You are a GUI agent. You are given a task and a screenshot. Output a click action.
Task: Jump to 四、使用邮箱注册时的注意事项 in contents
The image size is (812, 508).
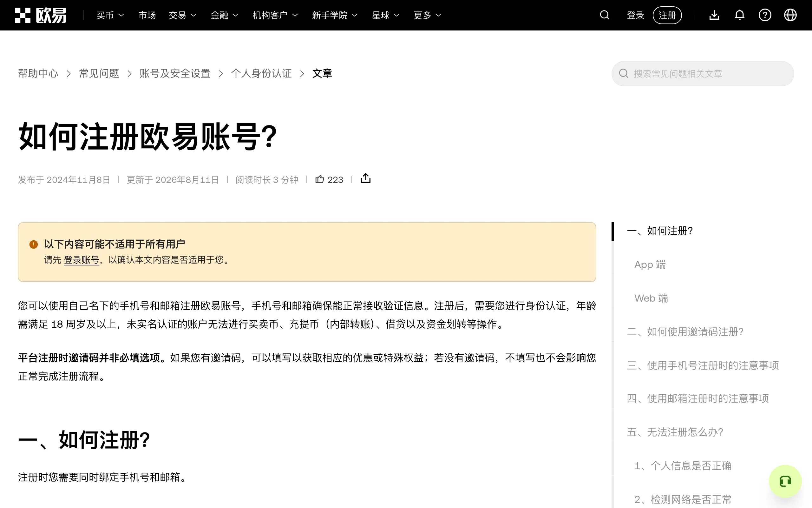(698, 398)
